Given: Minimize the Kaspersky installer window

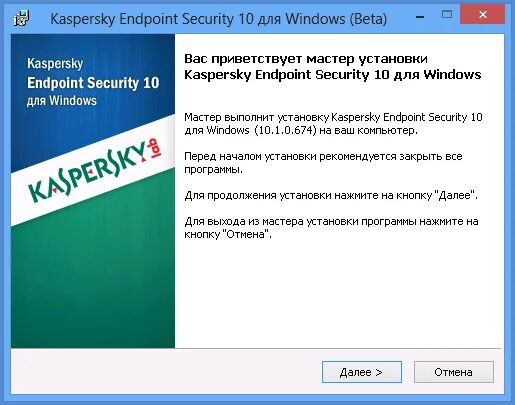Looking at the screenshot, I should (420, 17).
